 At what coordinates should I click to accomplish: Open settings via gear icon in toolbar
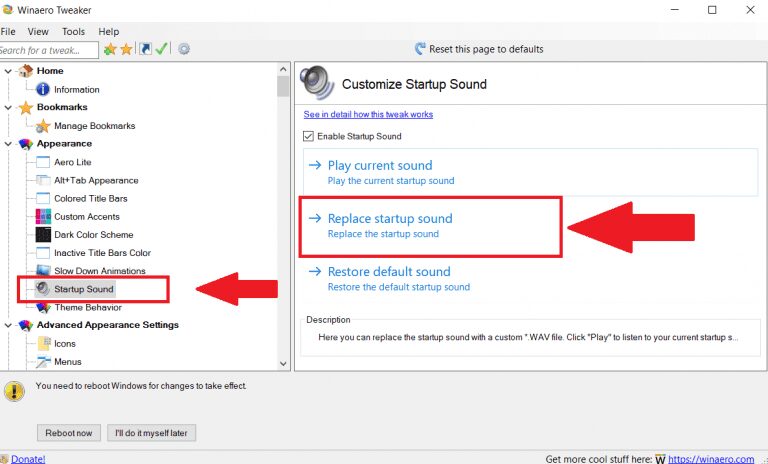pyautogui.click(x=184, y=49)
